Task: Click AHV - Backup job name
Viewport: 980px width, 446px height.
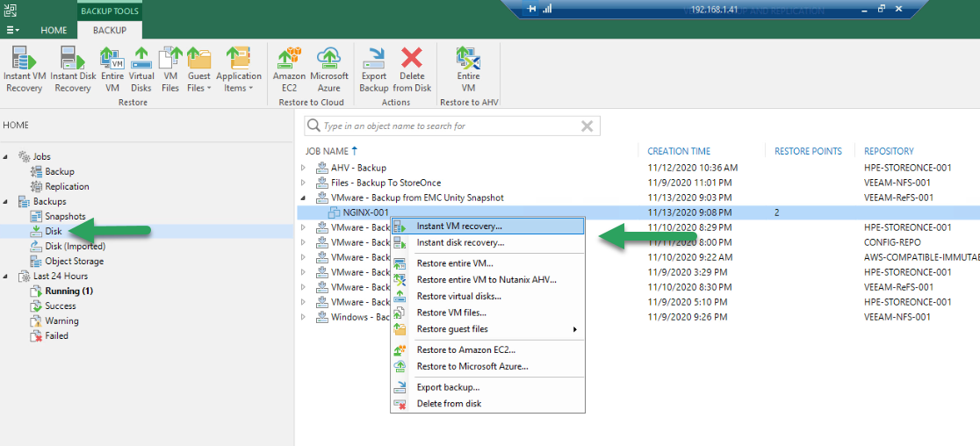Action: click(x=358, y=168)
